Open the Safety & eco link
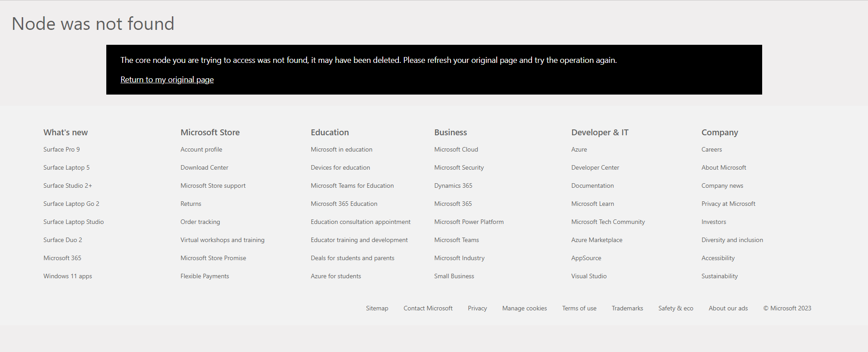 676,308
